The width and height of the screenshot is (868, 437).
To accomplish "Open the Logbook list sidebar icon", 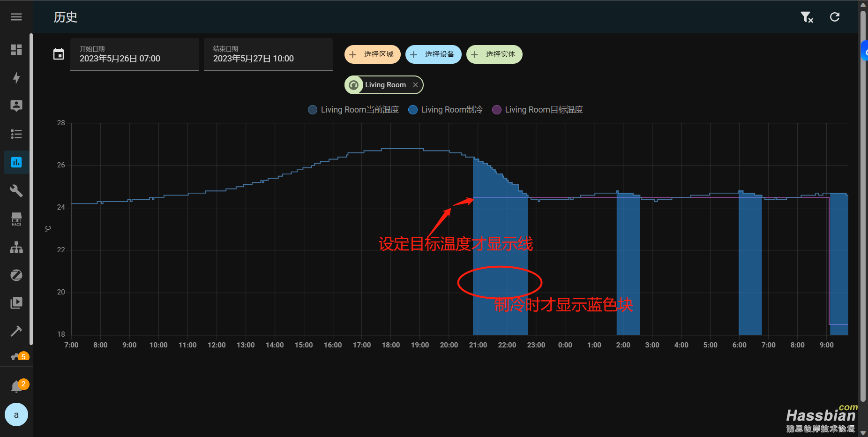I will (x=16, y=134).
